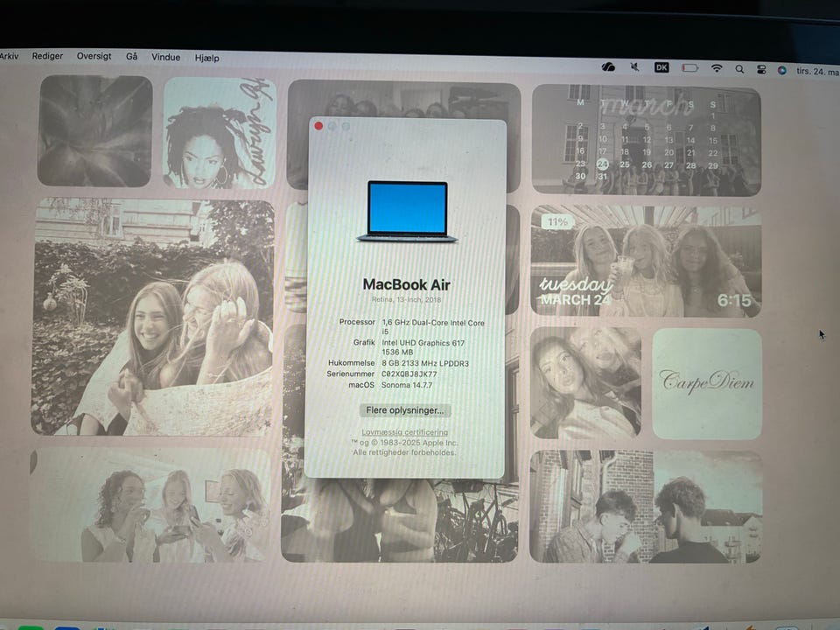The image size is (840, 630).
Task: Click the two girls with map photo widget
Action: 152,317
